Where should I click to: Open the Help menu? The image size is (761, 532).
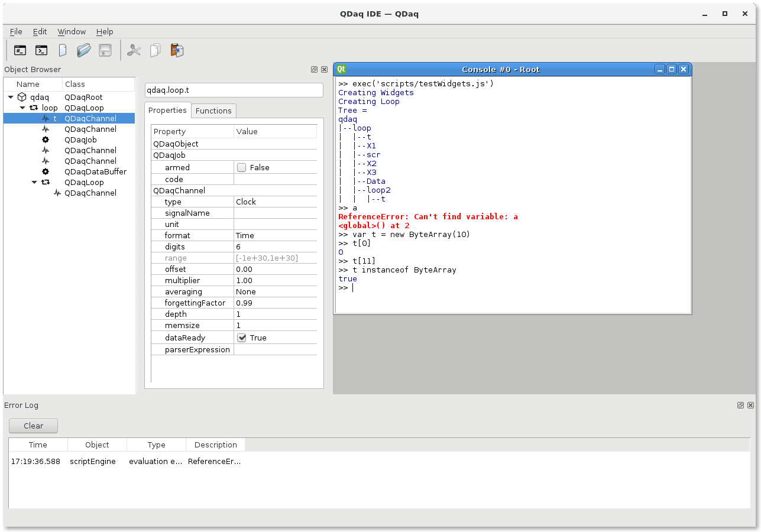pos(105,31)
